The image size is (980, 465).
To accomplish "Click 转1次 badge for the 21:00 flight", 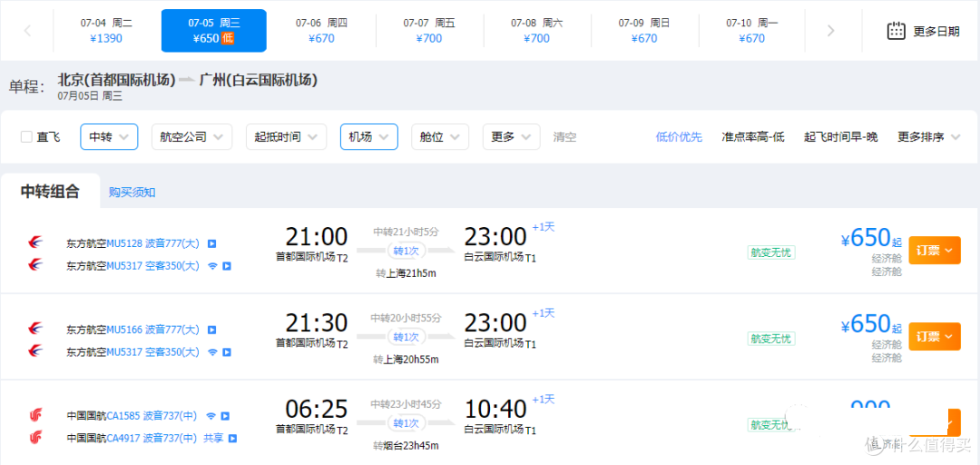I will [x=407, y=251].
